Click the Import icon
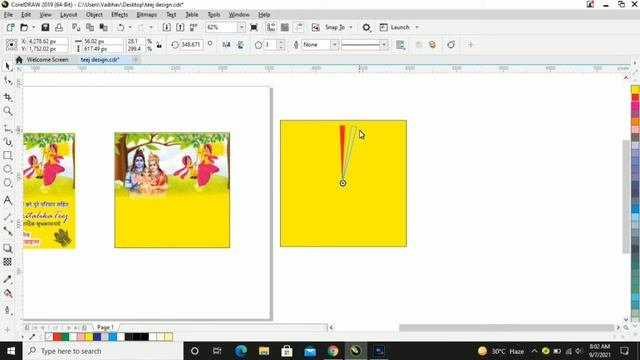 click(x=167, y=27)
